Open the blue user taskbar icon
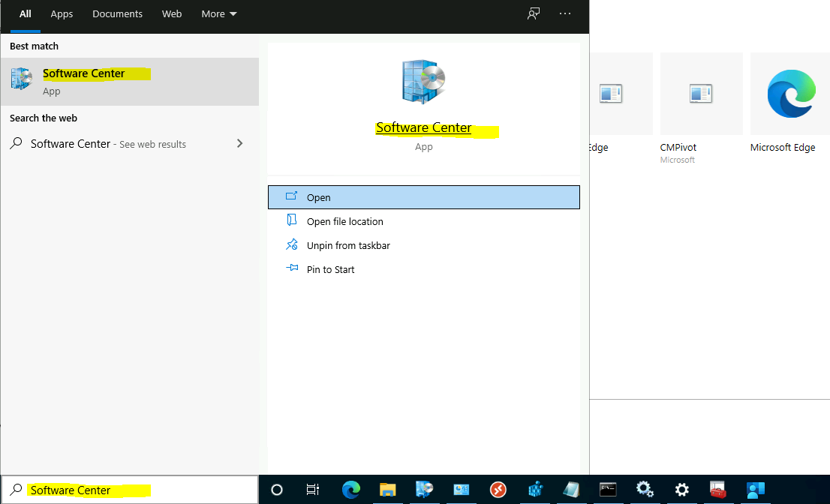830x504 pixels. [756, 490]
